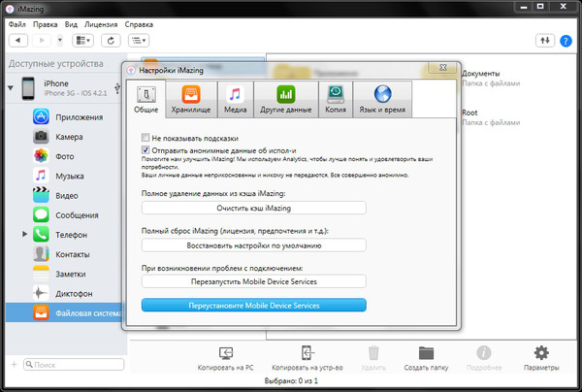
Task: Click the refresh toolbar button
Action: pos(112,41)
